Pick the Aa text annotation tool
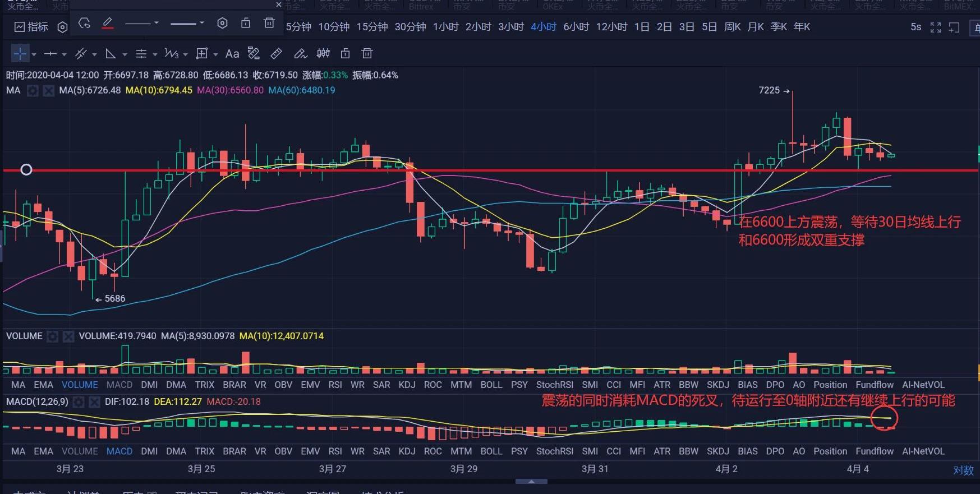This screenshot has width=980, height=494. (x=232, y=54)
